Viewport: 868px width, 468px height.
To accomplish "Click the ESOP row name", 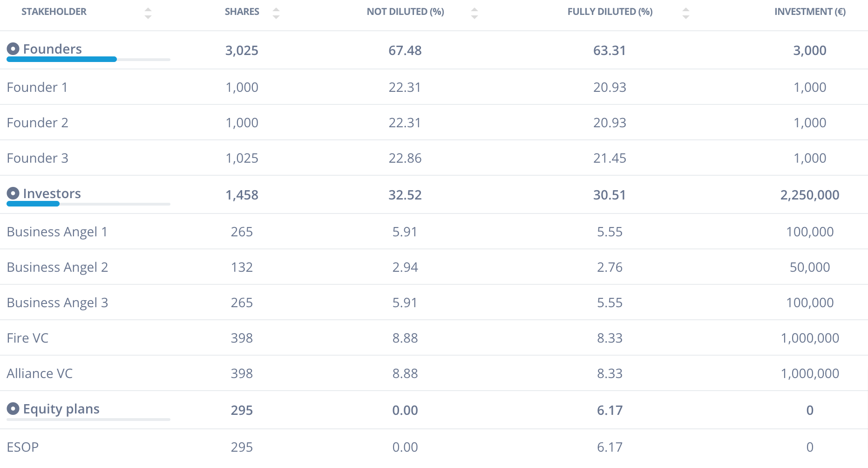I will click(23, 447).
